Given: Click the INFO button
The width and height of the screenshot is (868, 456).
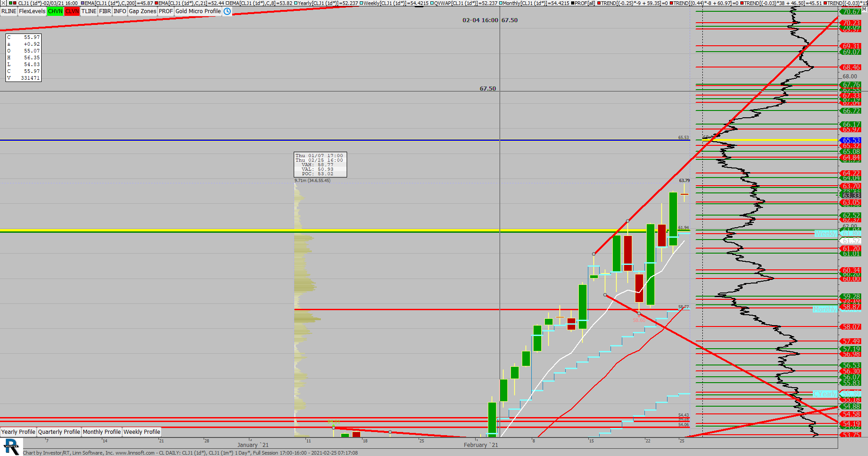Looking at the screenshot, I should point(120,11).
